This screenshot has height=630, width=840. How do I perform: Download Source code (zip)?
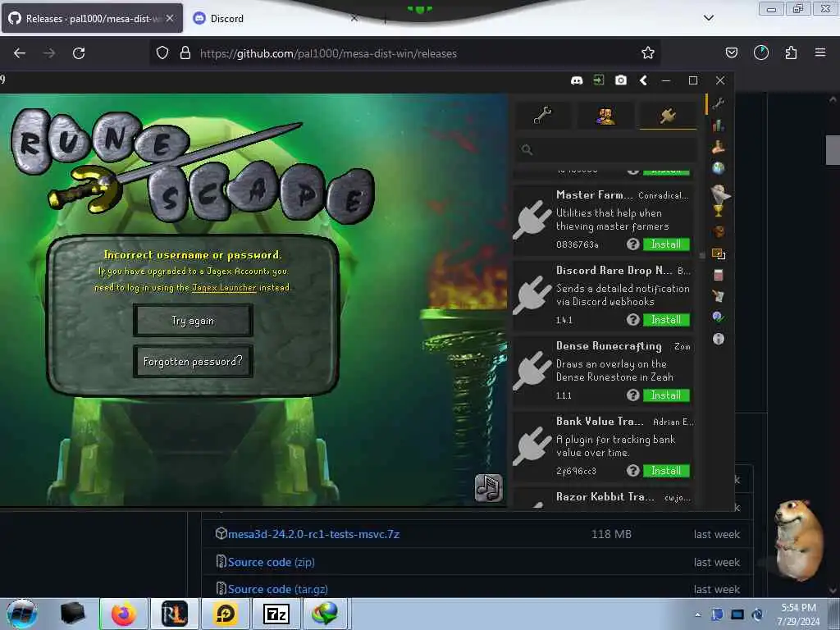tap(271, 562)
